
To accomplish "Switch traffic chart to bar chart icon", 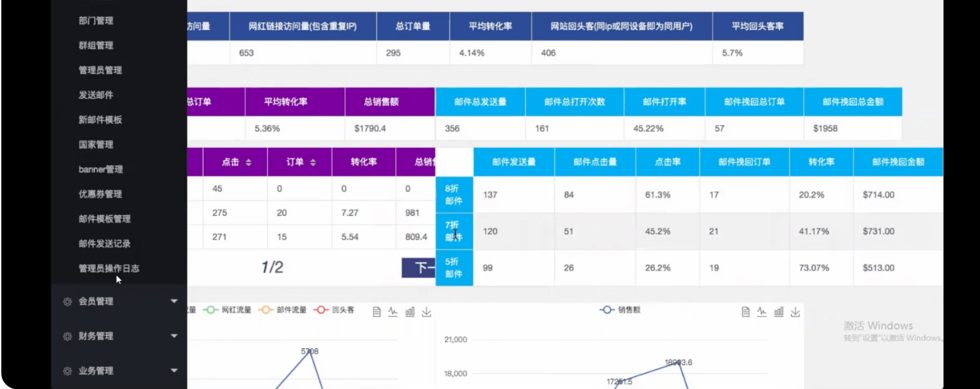I will pyautogui.click(x=410, y=312).
